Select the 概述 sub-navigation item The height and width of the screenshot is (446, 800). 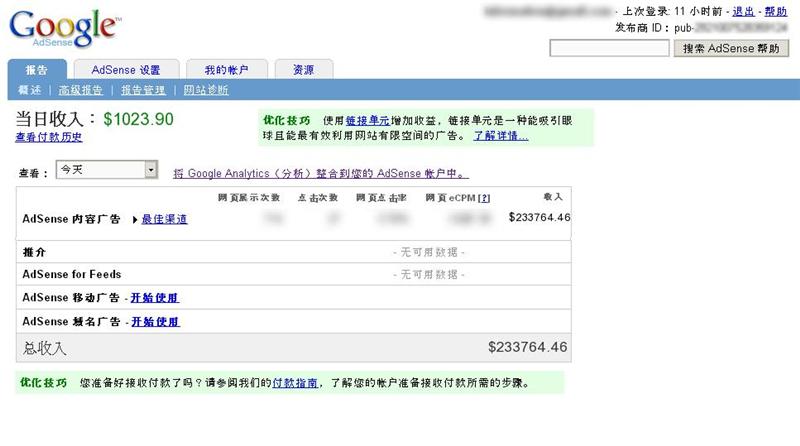click(30, 90)
